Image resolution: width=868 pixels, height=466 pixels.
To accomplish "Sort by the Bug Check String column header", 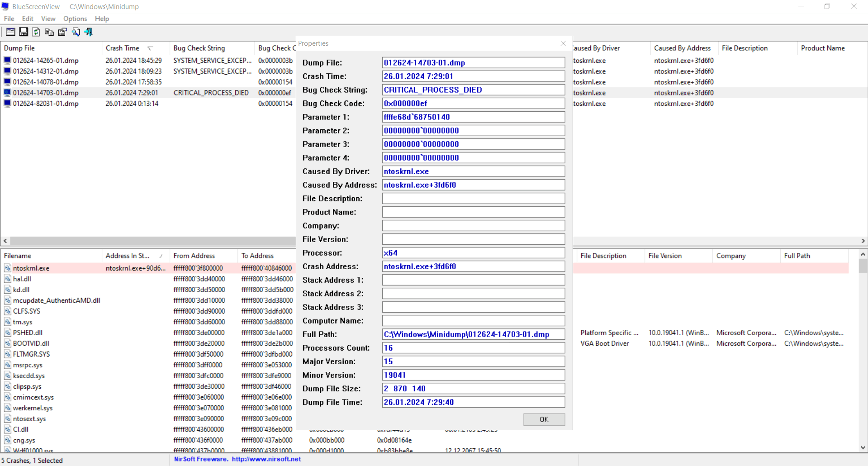I will coord(212,48).
